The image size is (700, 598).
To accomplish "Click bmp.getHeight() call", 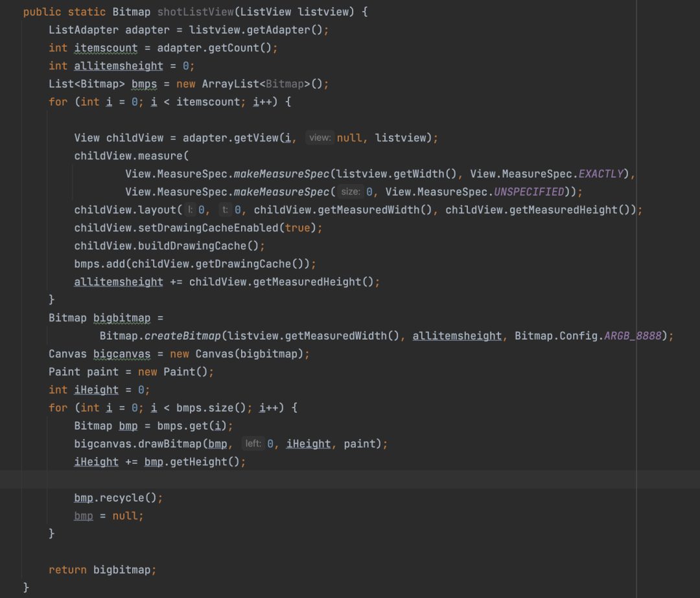I will 192,462.
